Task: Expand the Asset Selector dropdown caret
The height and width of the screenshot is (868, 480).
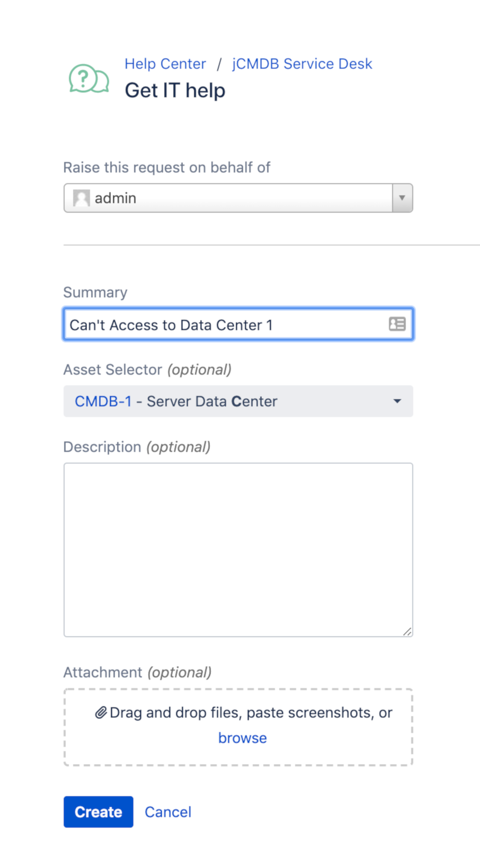Action: tap(397, 401)
